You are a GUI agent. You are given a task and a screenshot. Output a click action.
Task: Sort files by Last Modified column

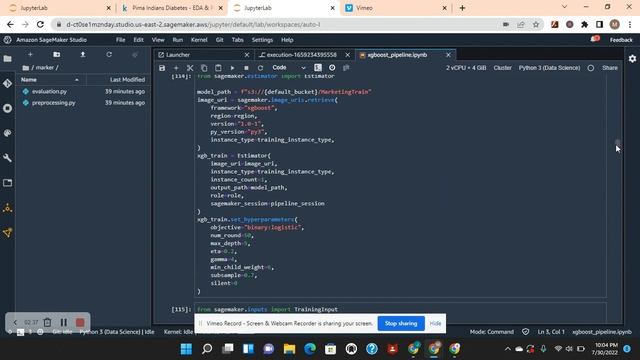(118, 80)
